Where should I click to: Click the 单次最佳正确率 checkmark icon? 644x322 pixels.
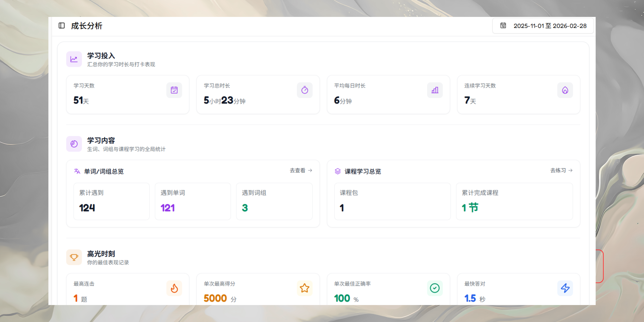click(x=435, y=288)
